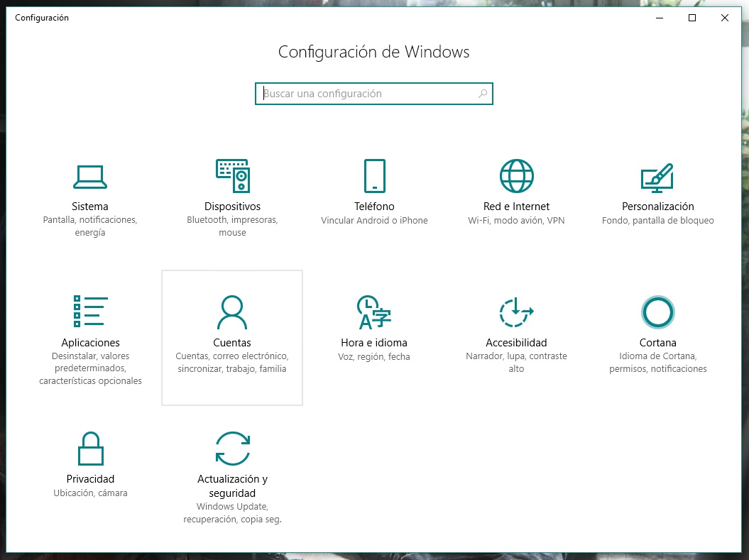This screenshot has width=749, height=560.
Task: Click the Privacidad title label
Action: [90, 479]
